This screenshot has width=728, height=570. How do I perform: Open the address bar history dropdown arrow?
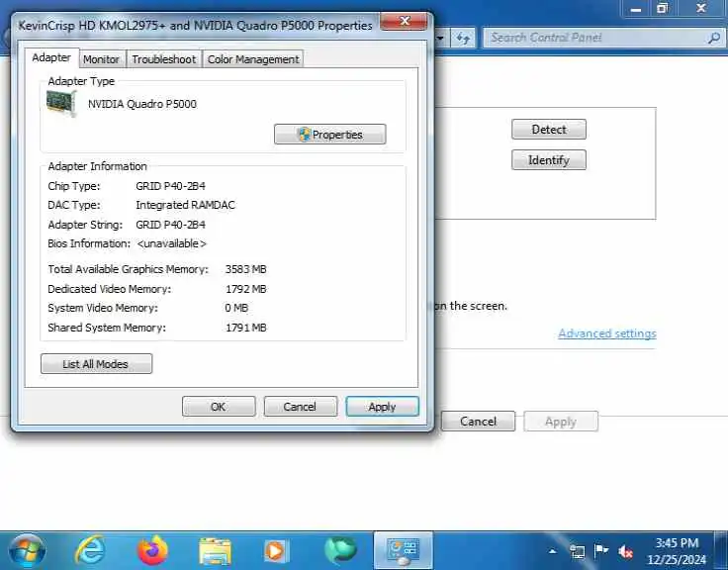point(440,38)
